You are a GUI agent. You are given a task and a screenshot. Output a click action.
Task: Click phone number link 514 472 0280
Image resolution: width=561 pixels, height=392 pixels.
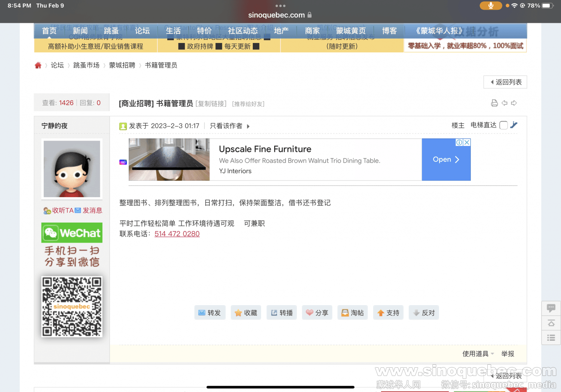[177, 234]
